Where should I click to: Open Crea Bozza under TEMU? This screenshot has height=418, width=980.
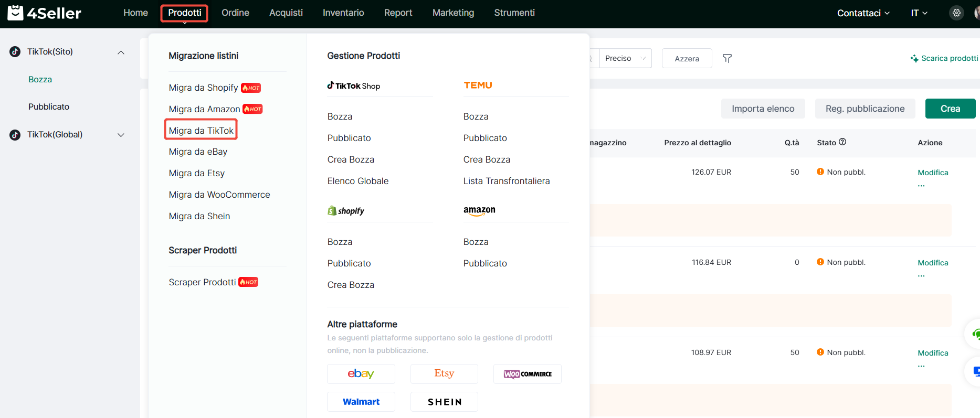[487, 159]
